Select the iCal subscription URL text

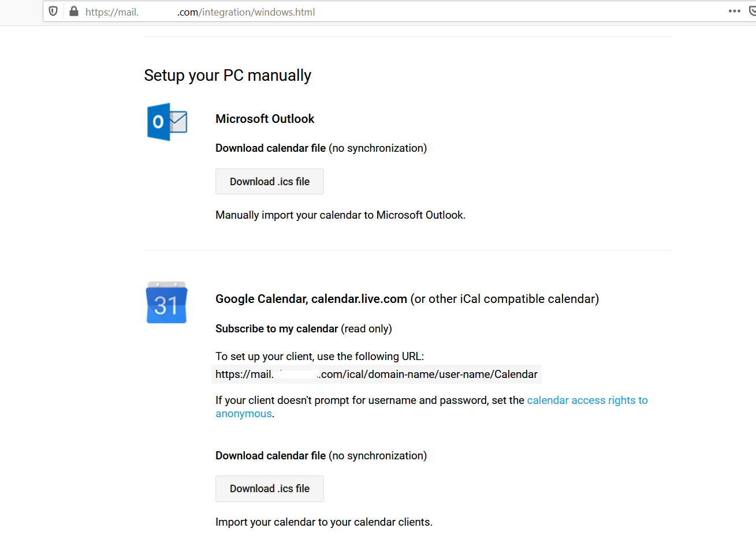click(x=377, y=375)
